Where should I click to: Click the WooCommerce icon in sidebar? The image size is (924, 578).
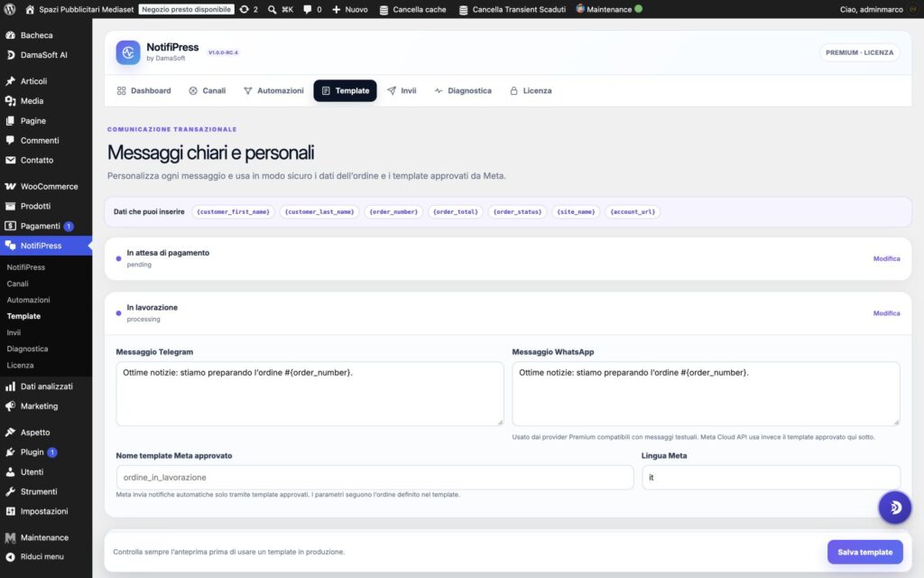tap(10, 186)
